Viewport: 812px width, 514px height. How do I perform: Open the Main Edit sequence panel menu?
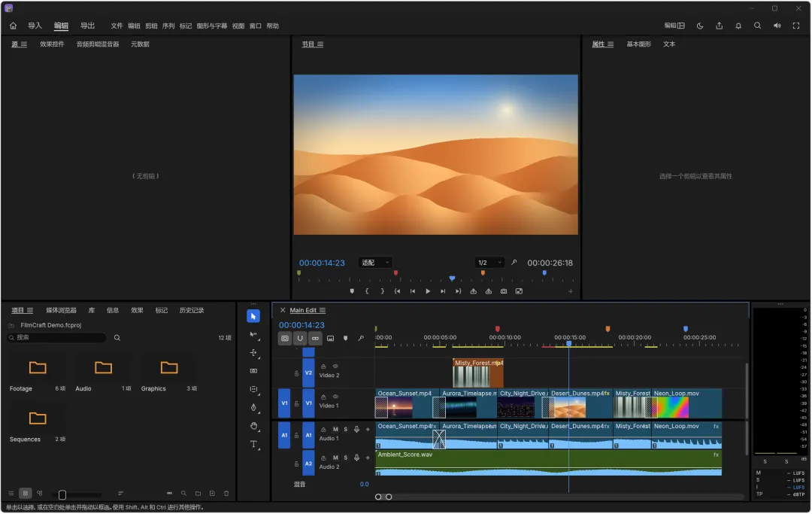[x=322, y=310]
